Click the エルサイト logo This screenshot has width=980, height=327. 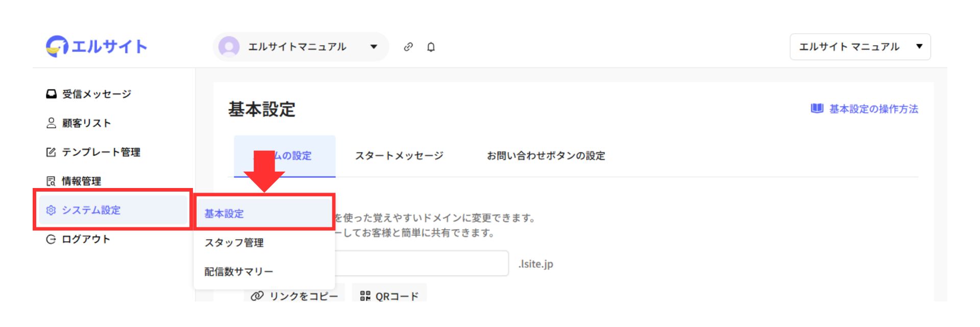tap(96, 46)
